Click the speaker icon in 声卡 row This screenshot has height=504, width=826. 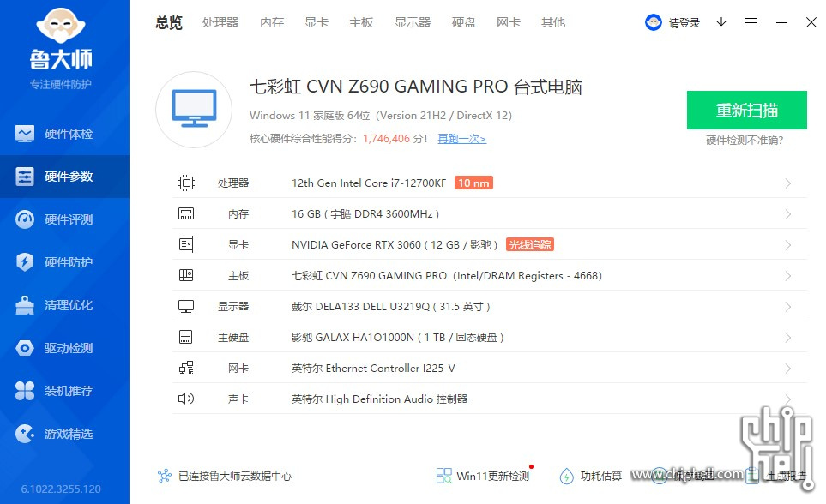186,399
